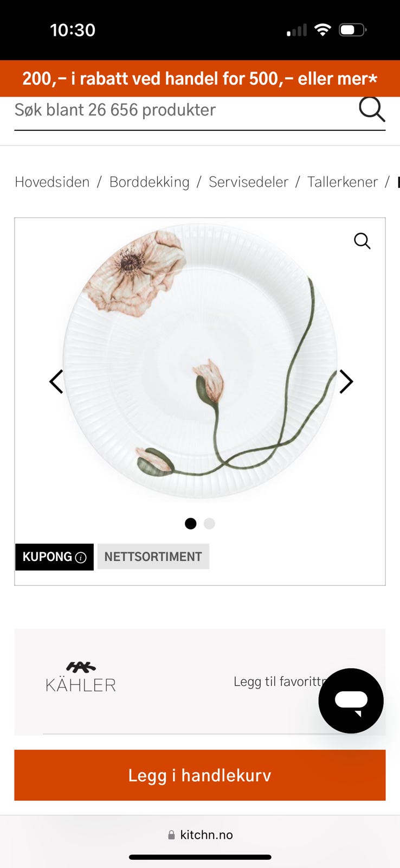Tap the padlock icon beside kitchn.no

(x=171, y=835)
